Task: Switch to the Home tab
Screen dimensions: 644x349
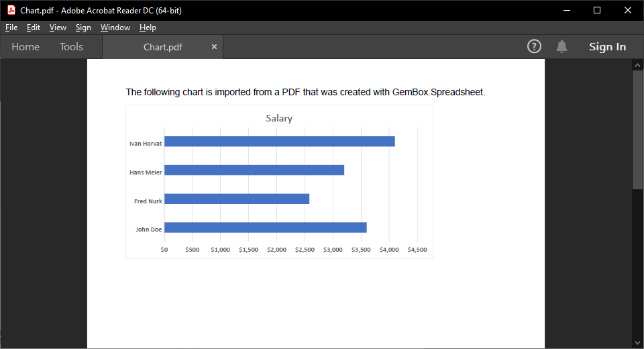Action: pyautogui.click(x=25, y=47)
